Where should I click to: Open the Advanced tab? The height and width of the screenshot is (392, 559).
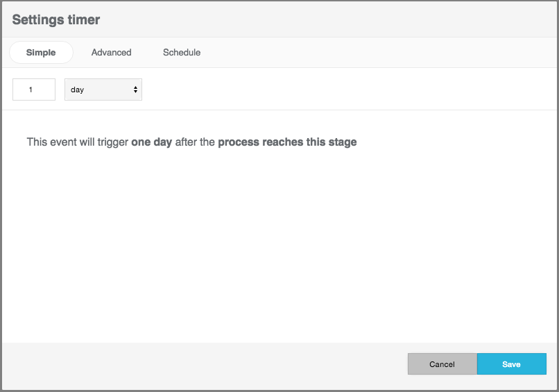point(111,53)
